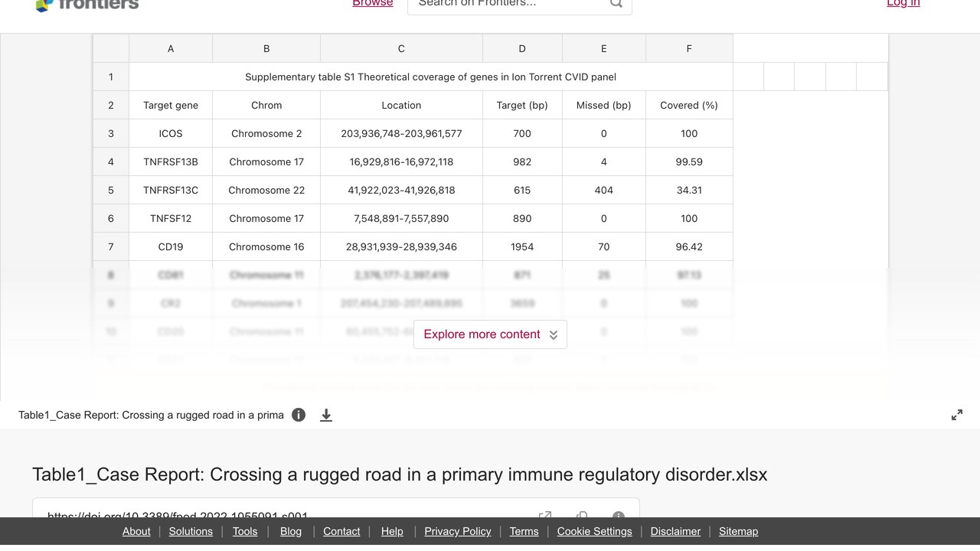The image size is (980, 551).
Task: Click the ICOS gene cell
Action: [171, 133]
